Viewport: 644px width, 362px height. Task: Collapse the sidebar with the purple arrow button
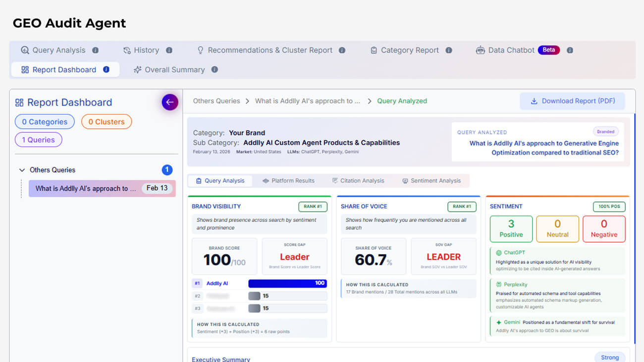coord(170,102)
